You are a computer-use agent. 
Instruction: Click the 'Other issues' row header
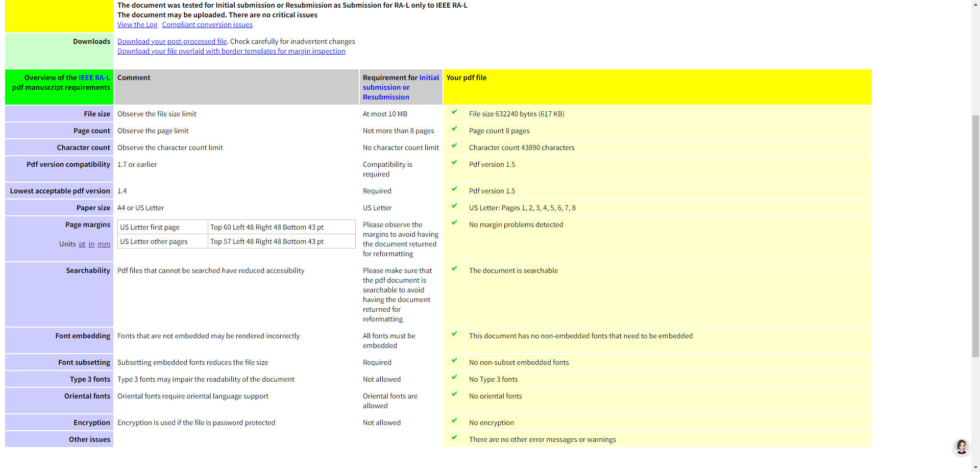(x=59, y=439)
